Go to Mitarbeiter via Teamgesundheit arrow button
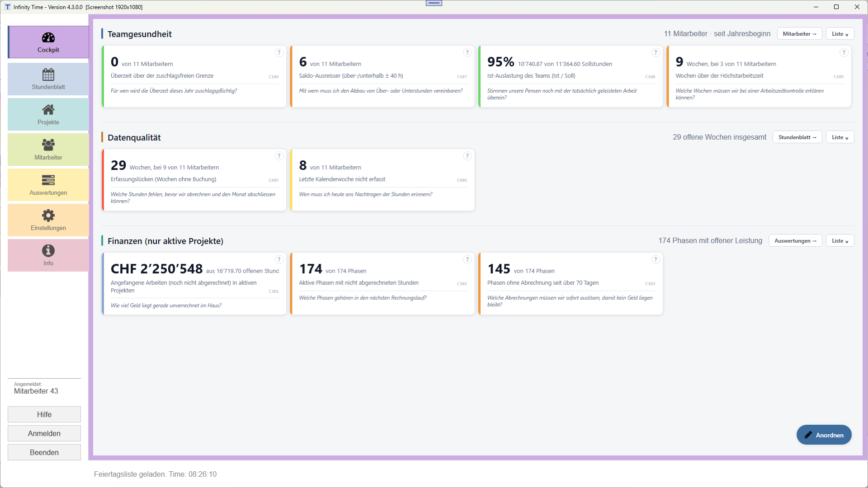The width and height of the screenshot is (868, 488). coord(799,34)
